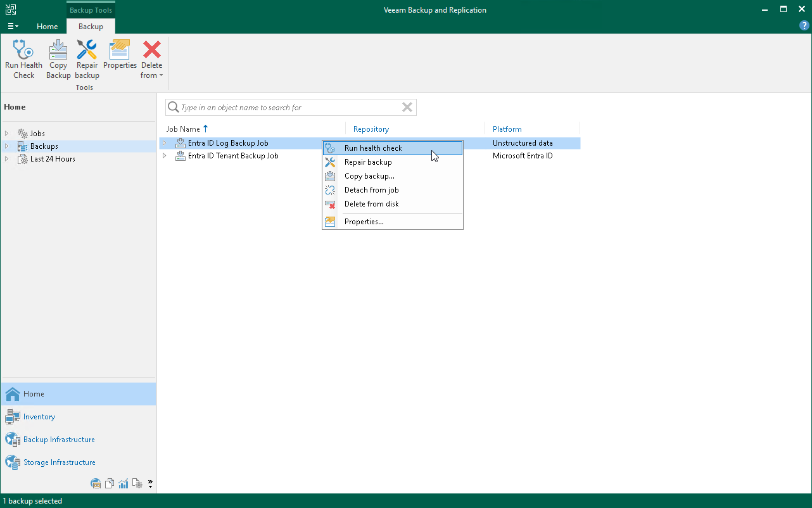Image resolution: width=812 pixels, height=508 pixels.
Task: Click the Last 24 Hours tree icon
Action: click(x=23, y=159)
